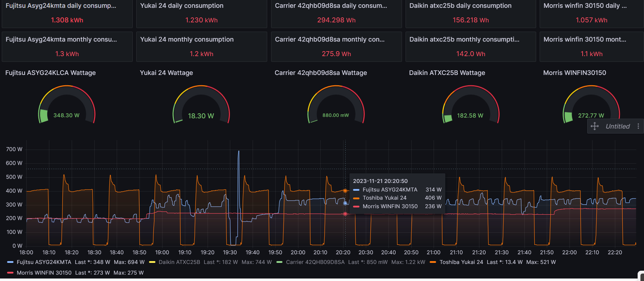
Task: Open Yukai 24 daily consumption panel title
Action: (182, 6)
